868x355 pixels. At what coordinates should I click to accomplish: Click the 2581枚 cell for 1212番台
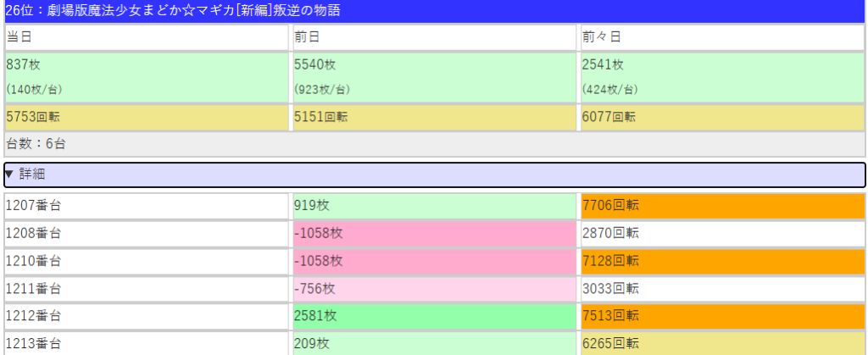435,316
